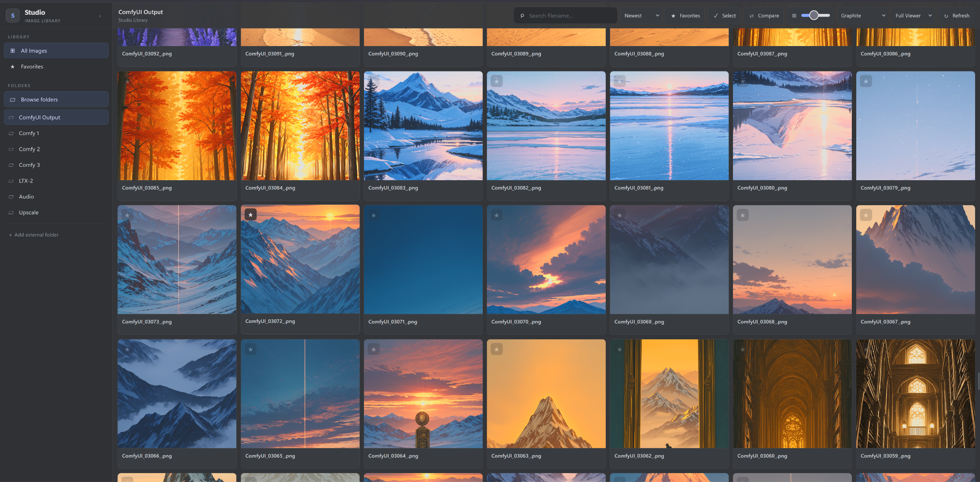Open the LTX-2 folder

(x=56, y=181)
